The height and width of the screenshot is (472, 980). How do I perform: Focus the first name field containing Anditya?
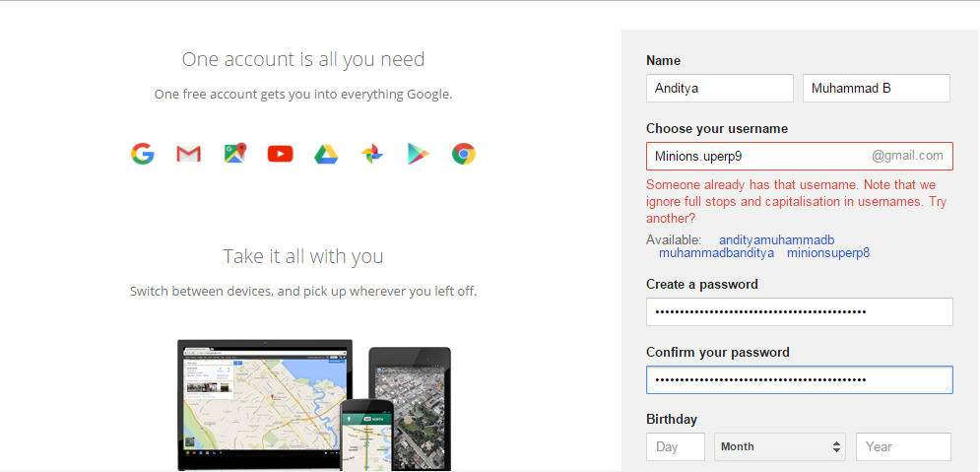[x=720, y=88]
